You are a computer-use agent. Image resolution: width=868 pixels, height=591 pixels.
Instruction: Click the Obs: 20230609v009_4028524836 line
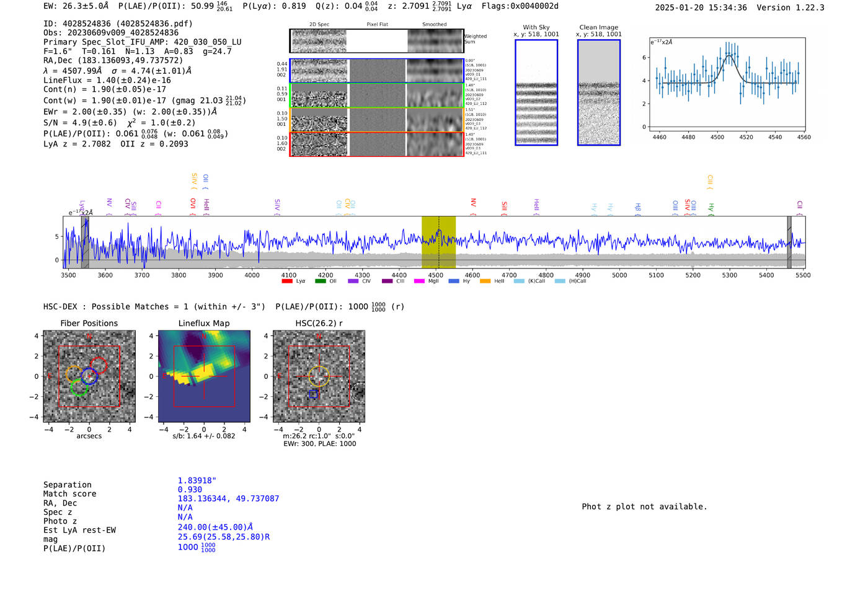[x=111, y=33]
